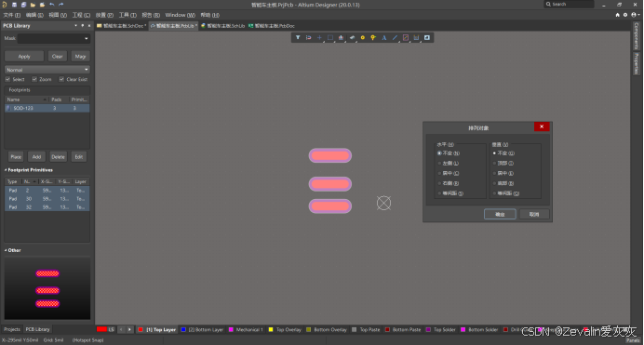Image resolution: width=644 pixels, height=345 pixels.
Task: Open the 文件 (F) menu
Action: [x=12, y=15]
